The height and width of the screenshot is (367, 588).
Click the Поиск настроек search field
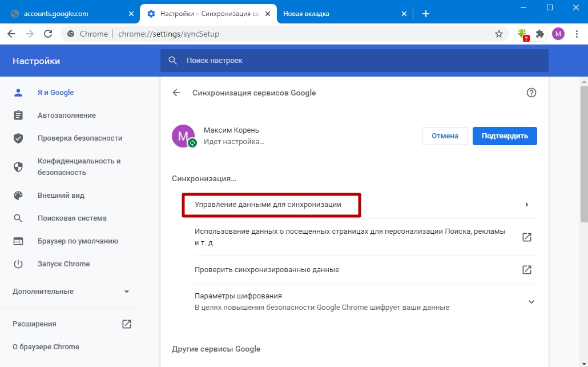tap(354, 61)
